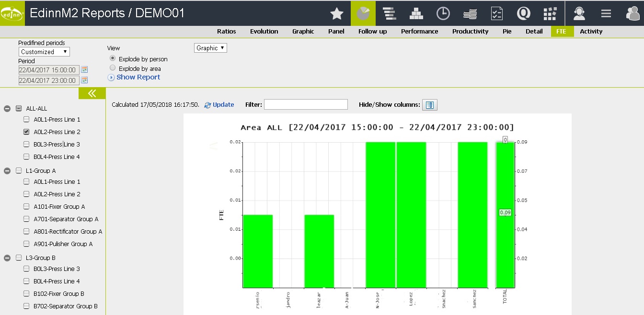
Task: Switch to the Ratios tab
Action: tap(226, 31)
